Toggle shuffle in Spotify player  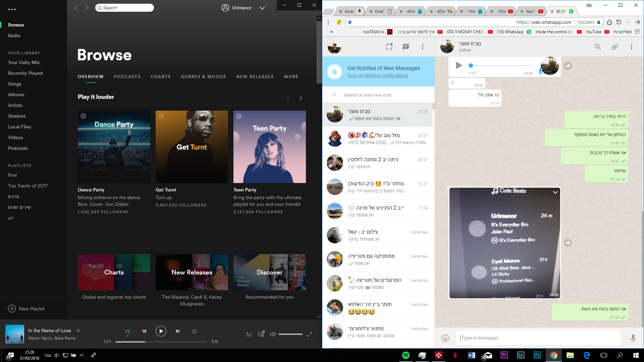[x=127, y=331]
